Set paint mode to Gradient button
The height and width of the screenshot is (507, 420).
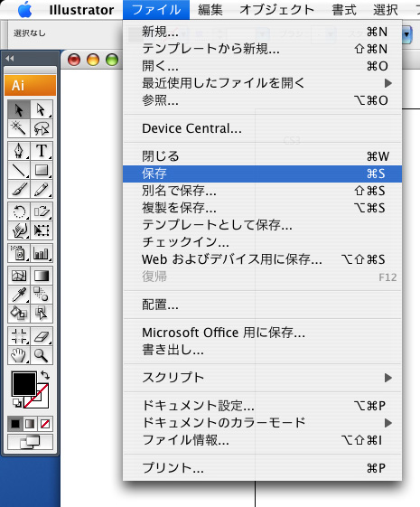coord(30,424)
